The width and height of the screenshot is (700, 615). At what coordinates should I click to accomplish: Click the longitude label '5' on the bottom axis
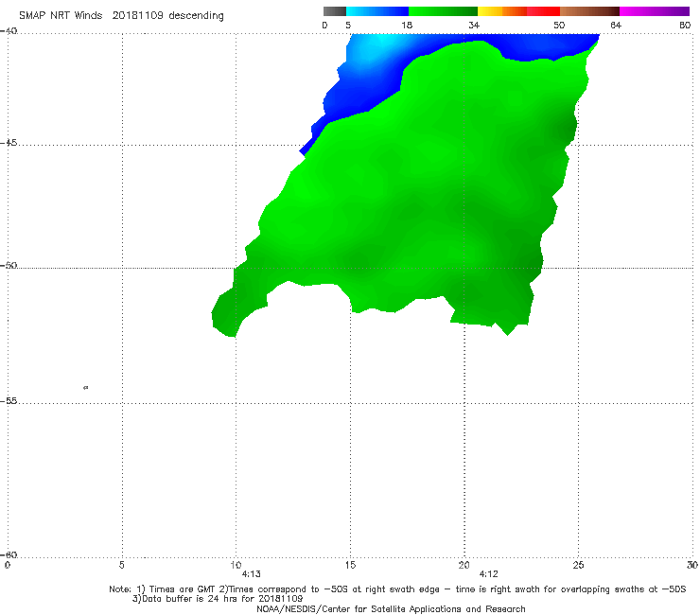click(x=121, y=565)
